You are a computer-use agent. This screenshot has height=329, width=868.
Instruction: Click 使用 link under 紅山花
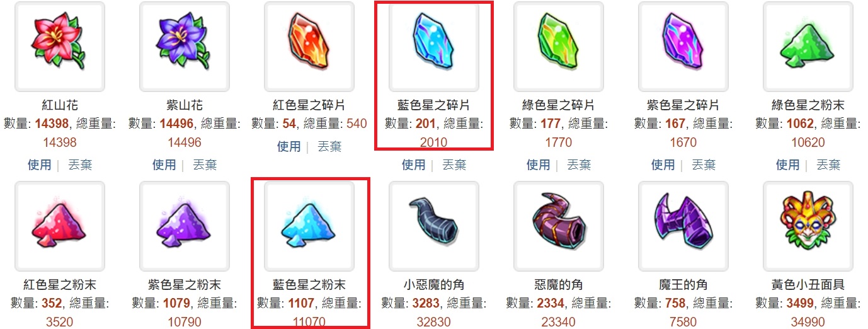click(39, 165)
